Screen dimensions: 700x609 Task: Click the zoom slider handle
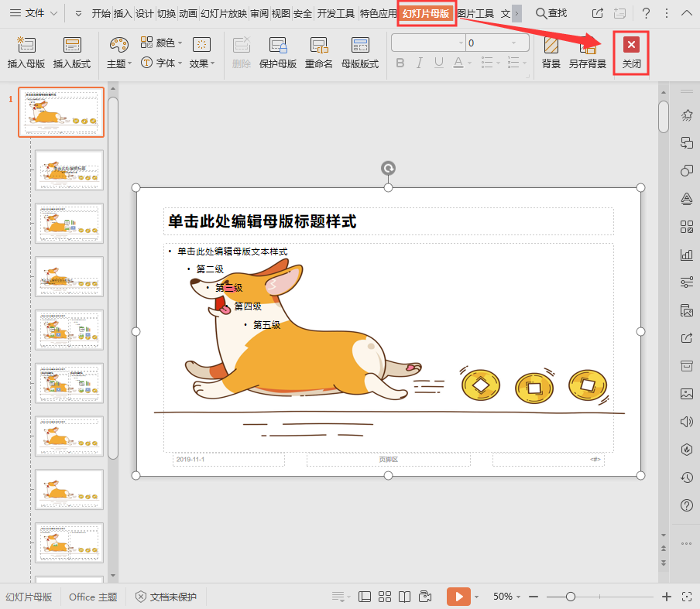[571, 597]
